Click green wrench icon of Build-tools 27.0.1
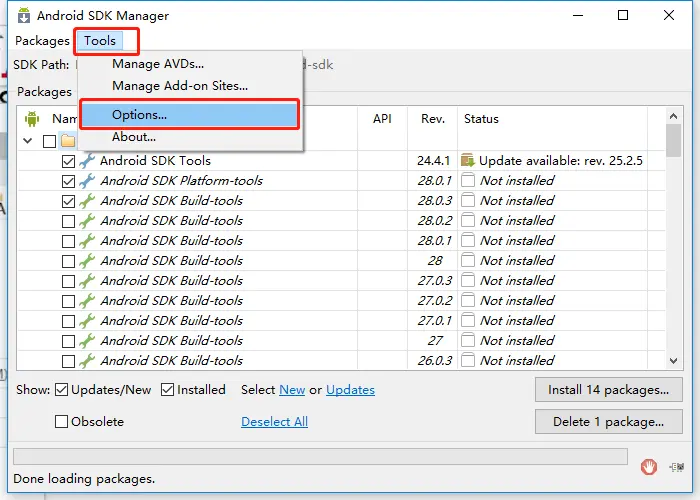The image size is (700, 500). coord(87,321)
